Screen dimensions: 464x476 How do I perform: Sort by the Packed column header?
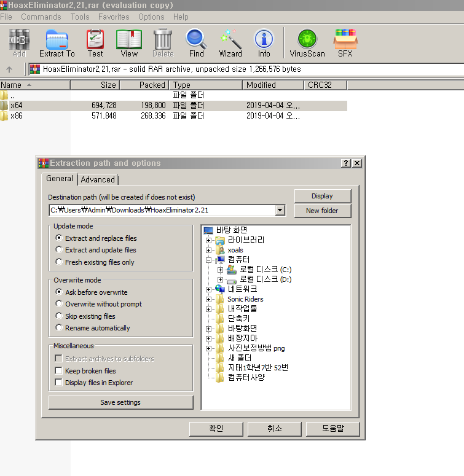[x=144, y=85]
